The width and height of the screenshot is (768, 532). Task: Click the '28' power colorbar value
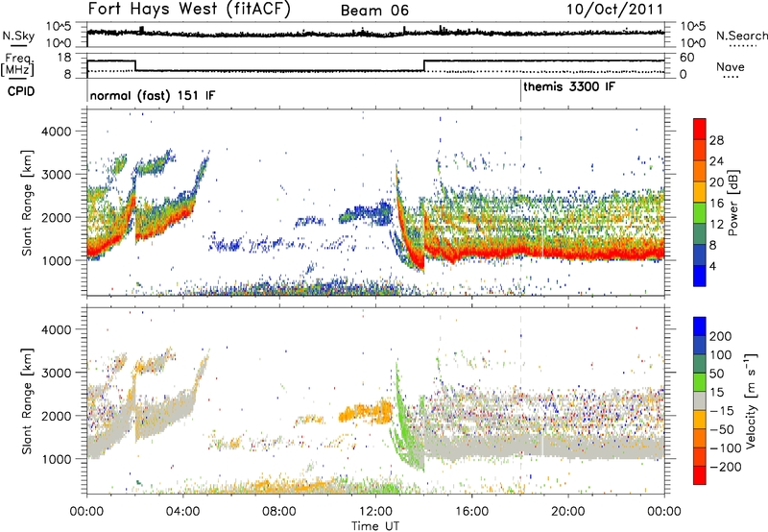[716, 140]
